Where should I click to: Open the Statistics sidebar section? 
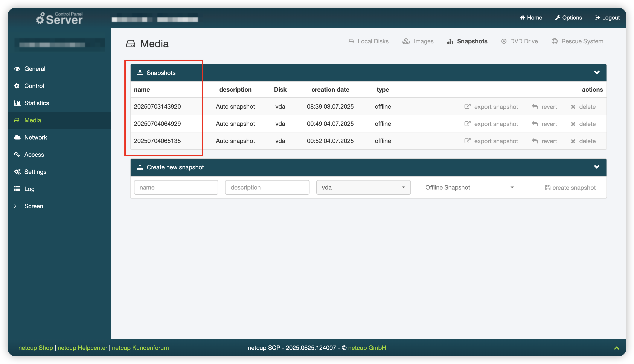[37, 103]
